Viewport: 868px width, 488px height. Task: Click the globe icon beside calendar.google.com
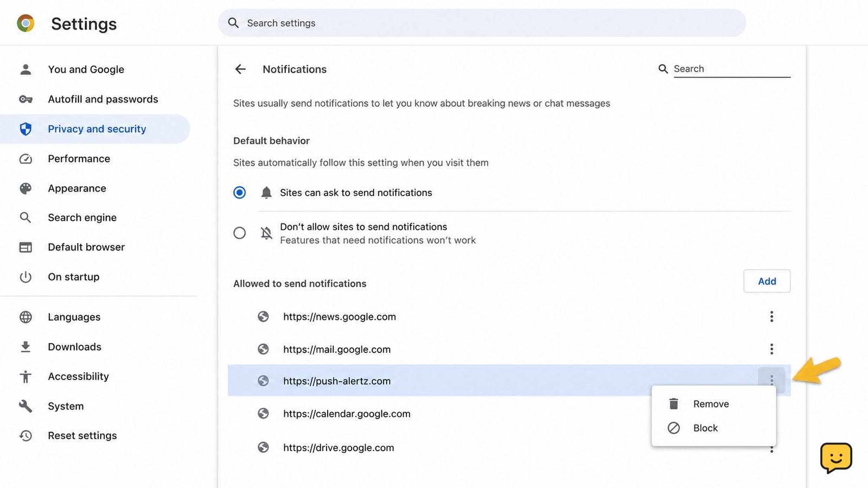[263, 414]
